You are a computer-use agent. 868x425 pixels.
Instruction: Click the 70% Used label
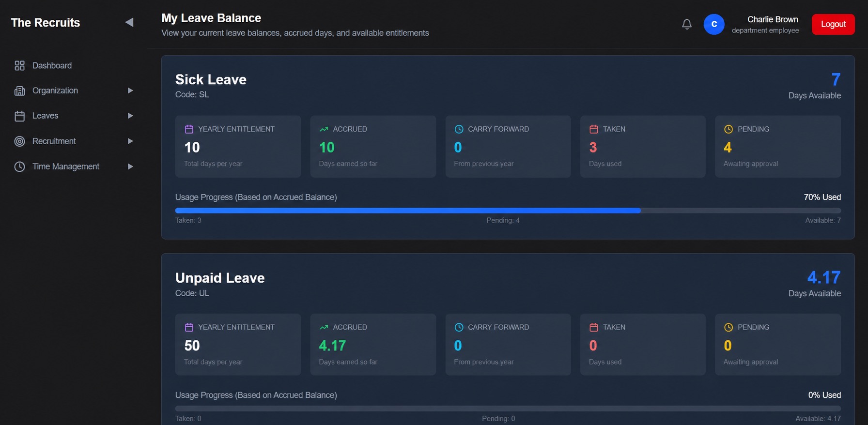(x=822, y=197)
